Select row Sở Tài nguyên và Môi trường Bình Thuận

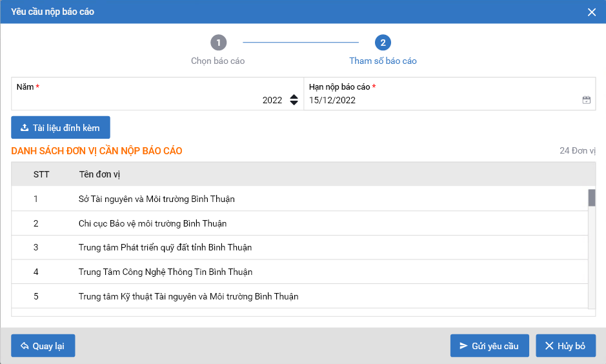(156, 199)
